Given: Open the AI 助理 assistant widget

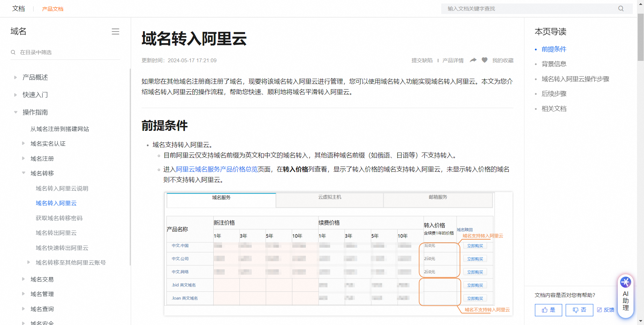Looking at the screenshot, I should tap(625, 296).
